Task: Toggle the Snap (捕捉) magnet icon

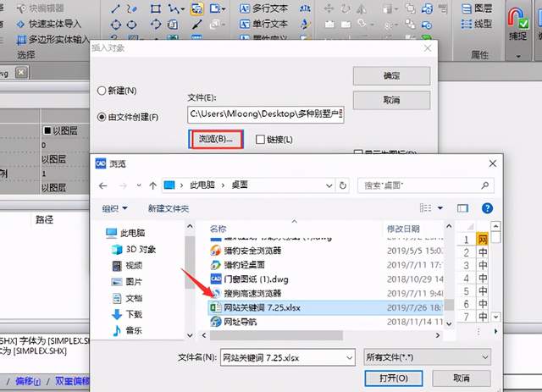Action: [517, 19]
